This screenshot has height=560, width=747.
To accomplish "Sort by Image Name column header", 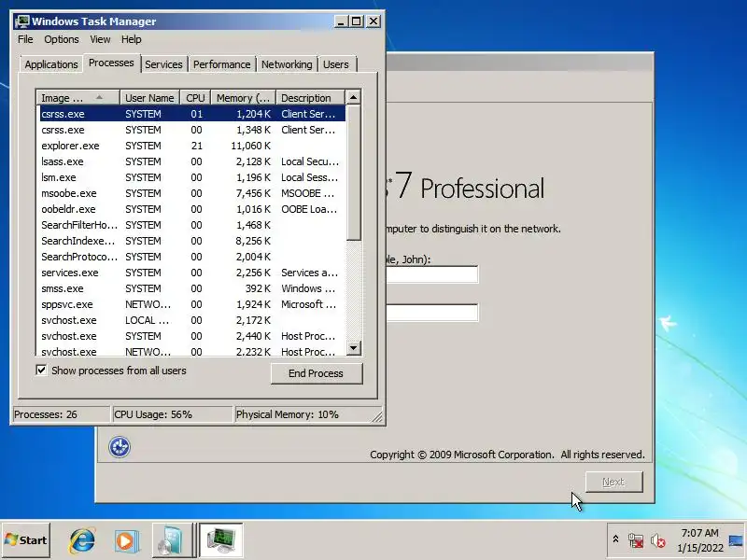I will (x=78, y=98).
